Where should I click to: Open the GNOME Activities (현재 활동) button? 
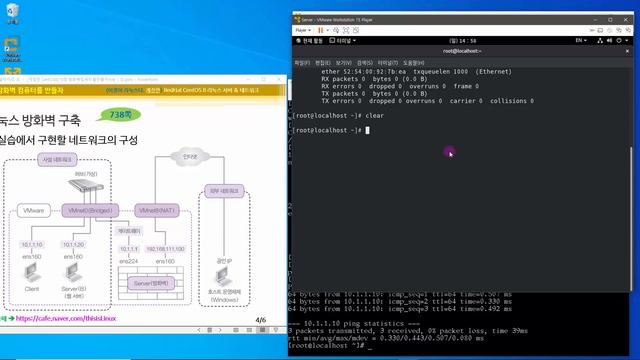point(309,40)
